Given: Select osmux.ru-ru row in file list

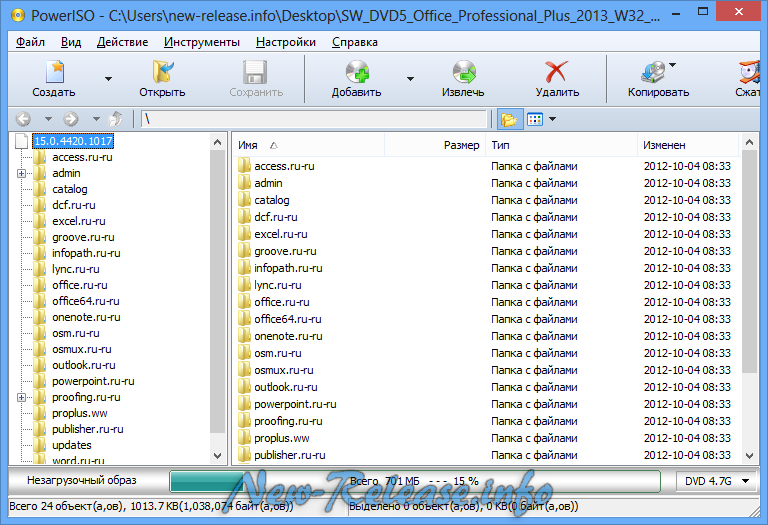Looking at the screenshot, I should coord(485,370).
